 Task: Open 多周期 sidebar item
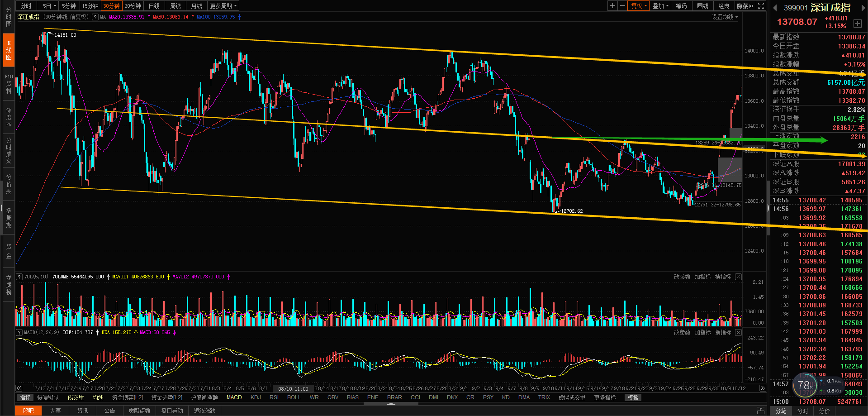pyautogui.click(x=9, y=218)
